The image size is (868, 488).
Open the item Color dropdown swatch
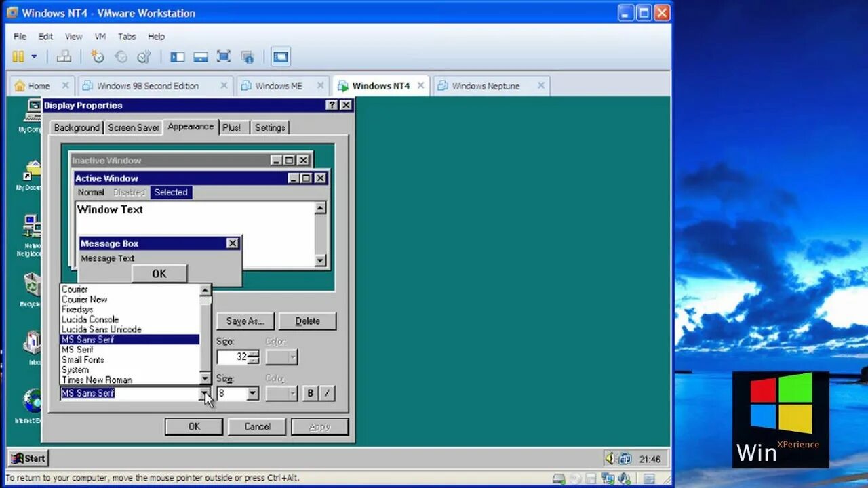point(281,357)
